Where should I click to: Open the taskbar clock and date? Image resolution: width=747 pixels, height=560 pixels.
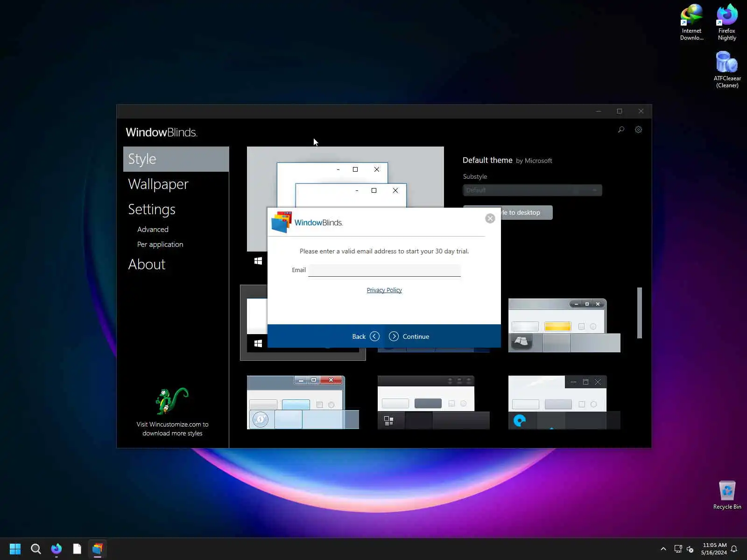(714, 549)
